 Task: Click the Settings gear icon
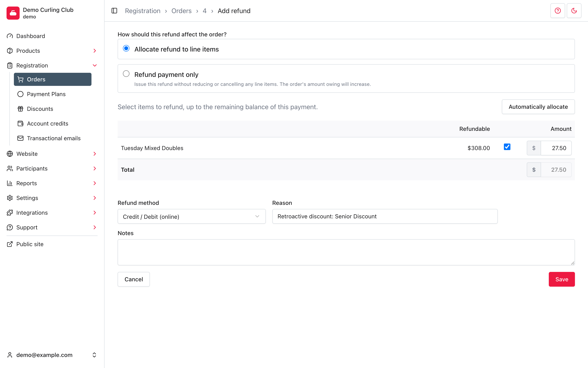click(x=10, y=198)
